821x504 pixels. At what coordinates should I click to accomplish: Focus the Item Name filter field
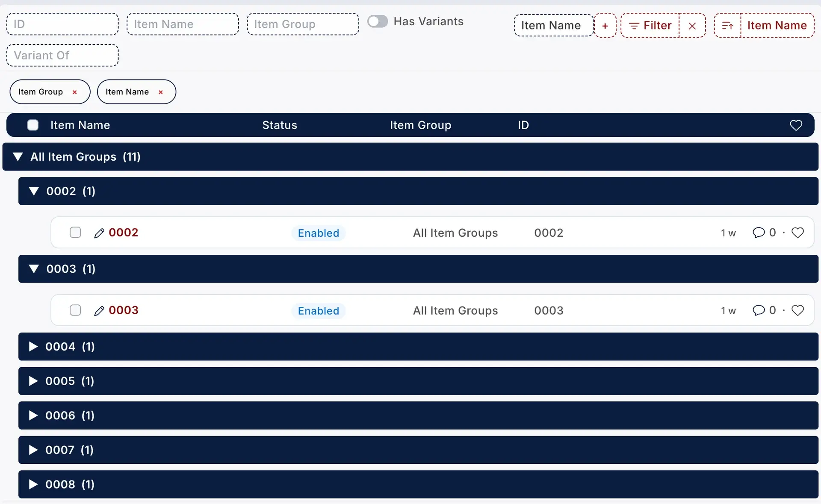tap(183, 24)
